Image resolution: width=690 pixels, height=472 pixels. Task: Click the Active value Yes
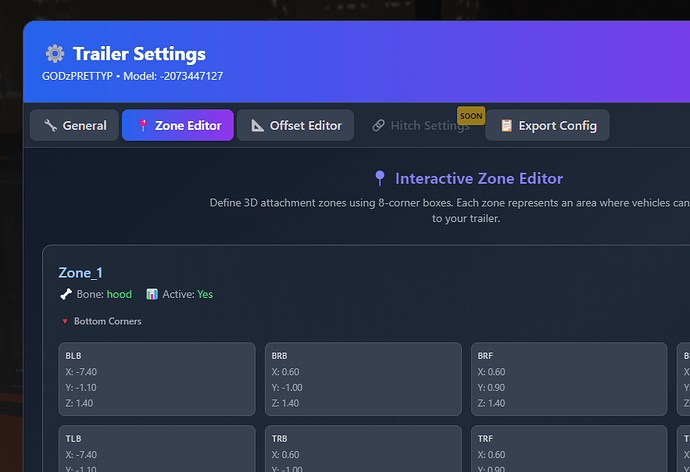tap(205, 294)
